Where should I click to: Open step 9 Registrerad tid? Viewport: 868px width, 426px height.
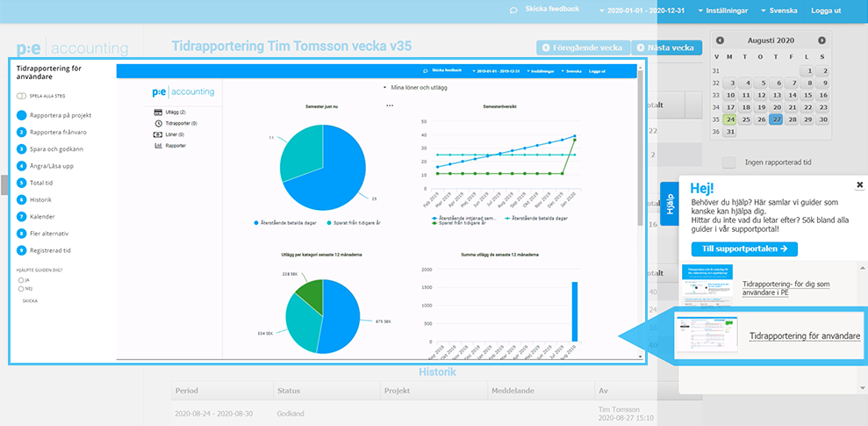tap(44, 249)
